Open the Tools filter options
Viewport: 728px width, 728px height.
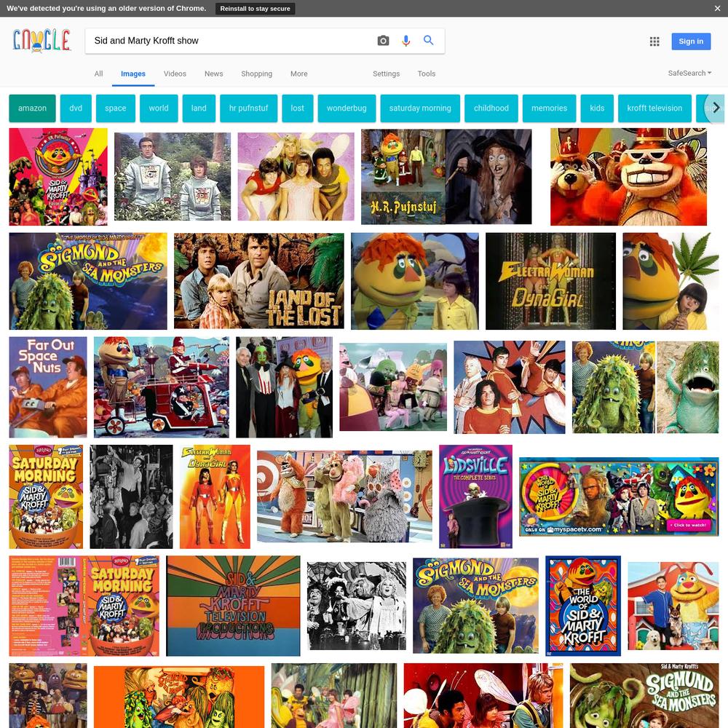[x=426, y=74]
